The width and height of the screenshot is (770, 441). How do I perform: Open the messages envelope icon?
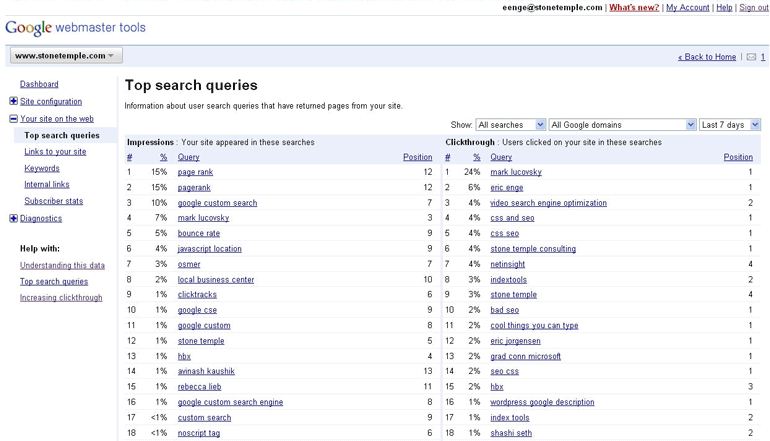[751, 57]
